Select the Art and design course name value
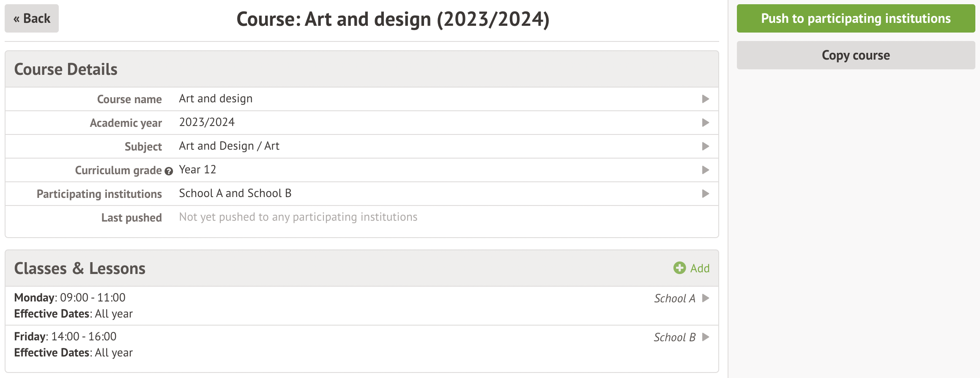Screen dimensions: 980x378 [216, 99]
